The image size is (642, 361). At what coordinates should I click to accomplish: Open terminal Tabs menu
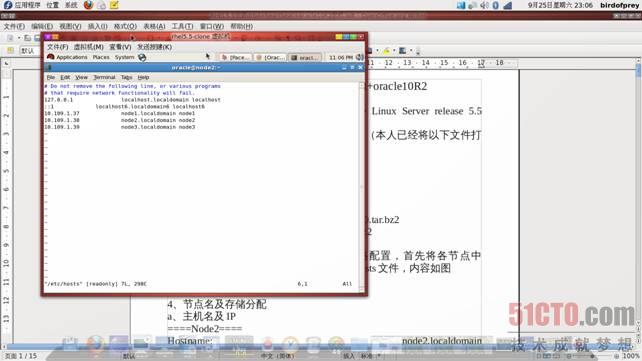(127, 77)
